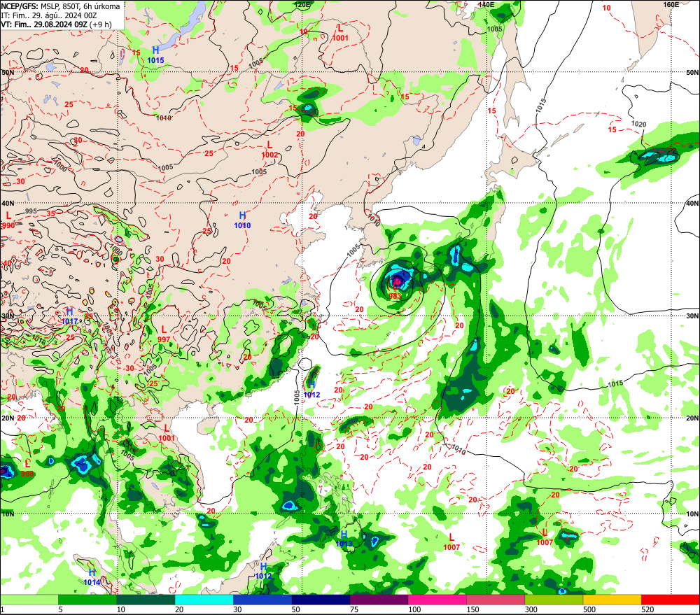Image resolution: width=700 pixels, height=615 pixels.
Task: Click the L 1002 low-pressure marker
Action: tap(269, 150)
